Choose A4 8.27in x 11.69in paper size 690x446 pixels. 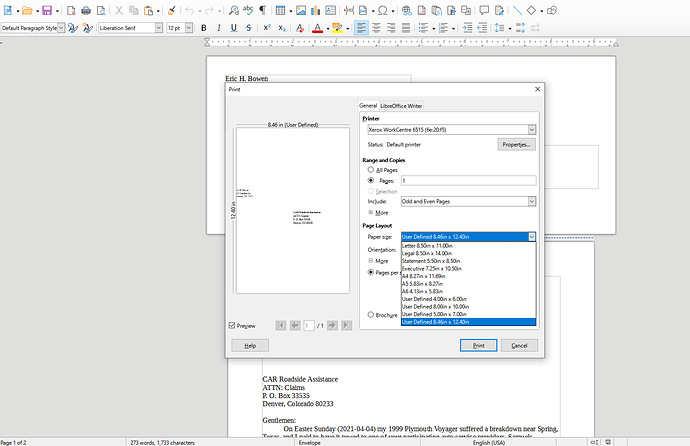(468, 276)
